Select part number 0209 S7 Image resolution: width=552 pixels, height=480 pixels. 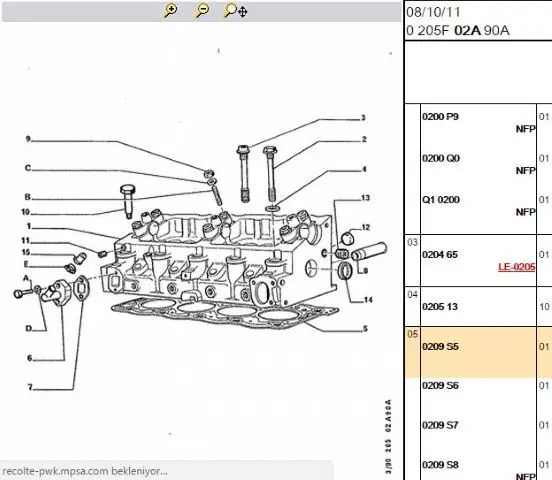click(x=440, y=425)
